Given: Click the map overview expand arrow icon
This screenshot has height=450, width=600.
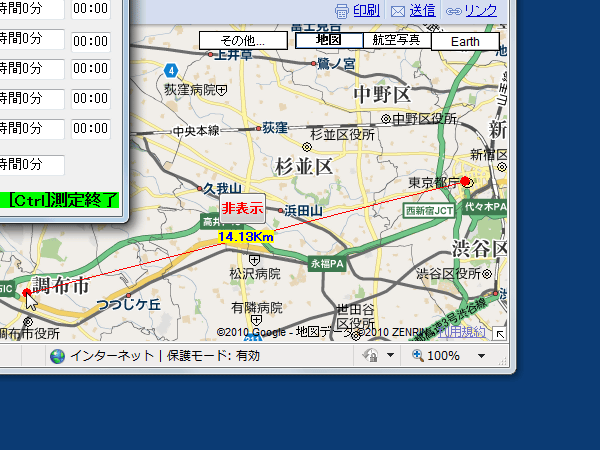Looking at the screenshot, I should click(x=499, y=334).
